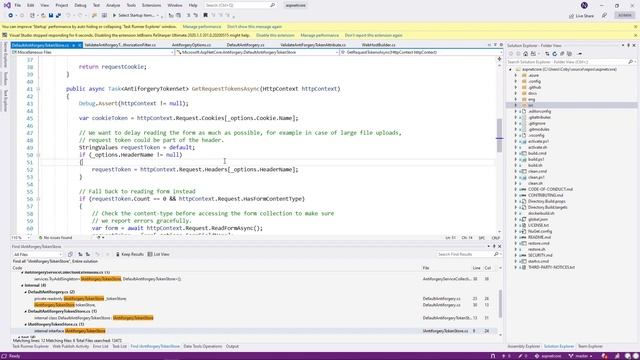
Task: Open the Analyze menu
Action: 113,5
